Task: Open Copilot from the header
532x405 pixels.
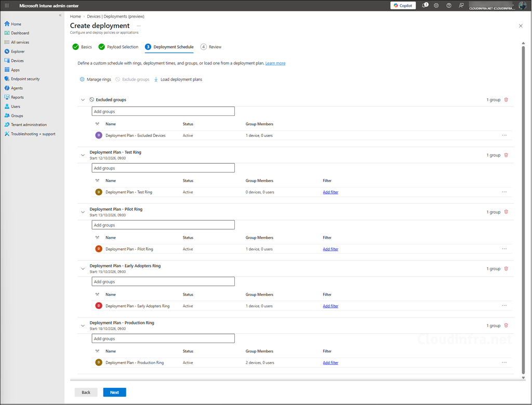Action: tap(403, 5)
